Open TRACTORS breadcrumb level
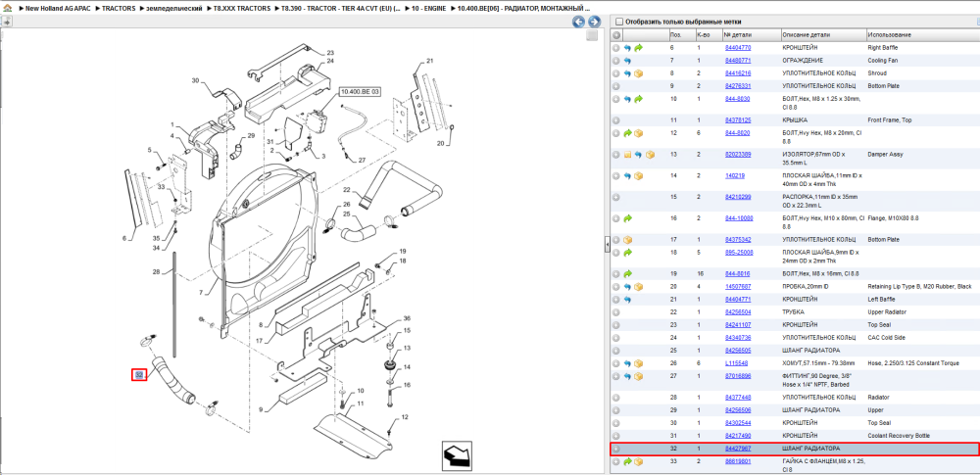This screenshot has height=475, width=980. click(x=119, y=9)
